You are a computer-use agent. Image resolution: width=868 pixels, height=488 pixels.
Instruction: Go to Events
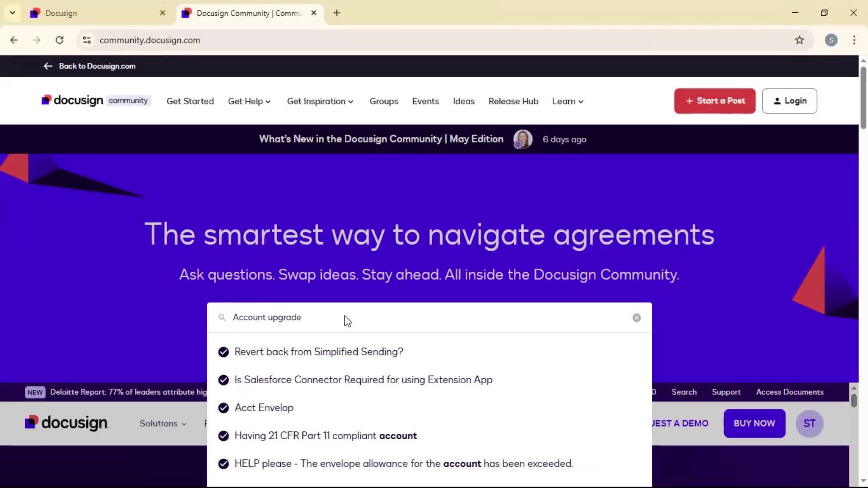point(425,102)
